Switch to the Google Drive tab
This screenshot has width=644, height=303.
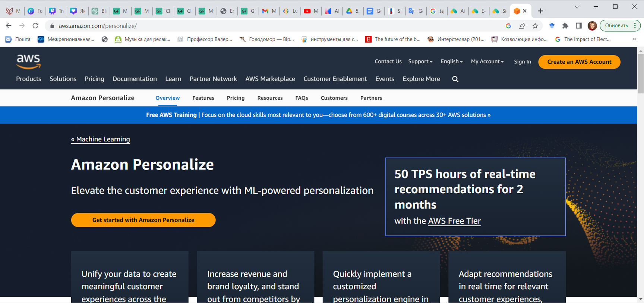[353, 11]
